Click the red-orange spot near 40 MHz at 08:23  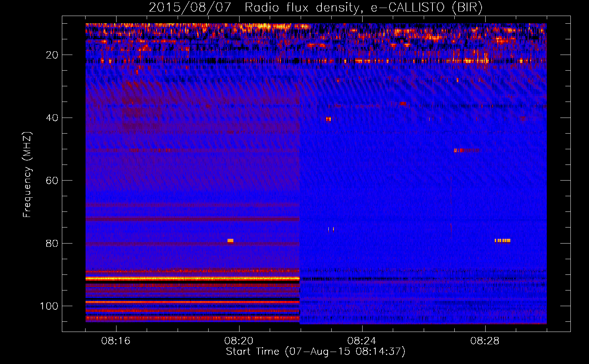328,119
